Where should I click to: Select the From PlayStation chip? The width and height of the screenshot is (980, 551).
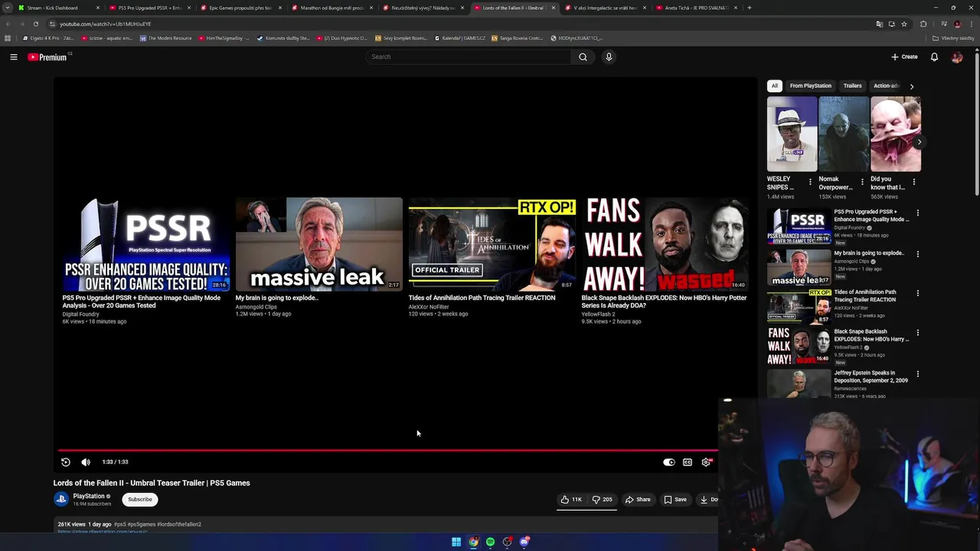811,86
